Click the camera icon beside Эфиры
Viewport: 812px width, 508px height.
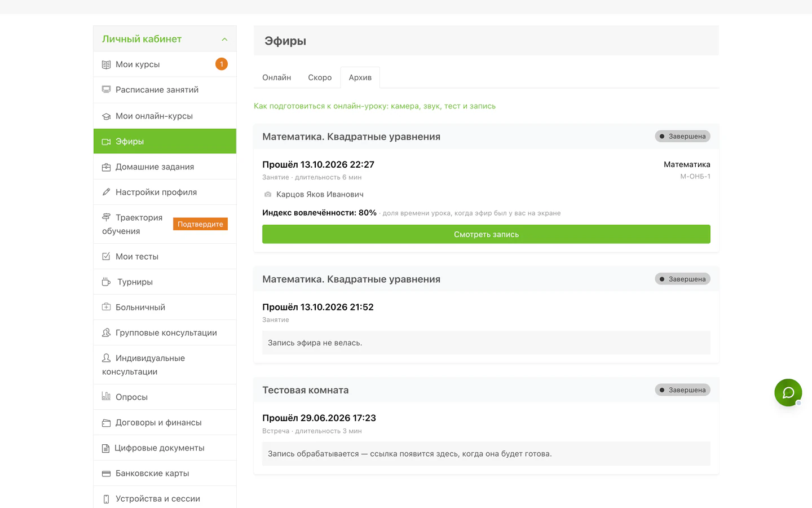pos(106,142)
